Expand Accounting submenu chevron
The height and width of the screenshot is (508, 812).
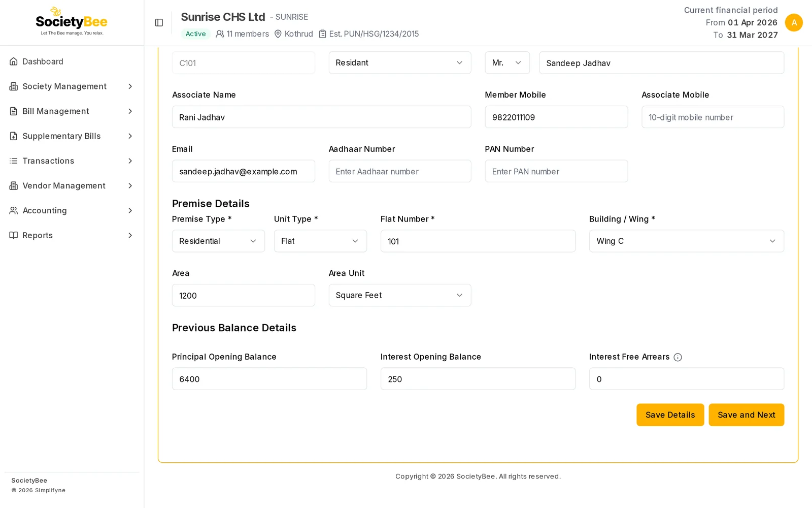pos(130,210)
